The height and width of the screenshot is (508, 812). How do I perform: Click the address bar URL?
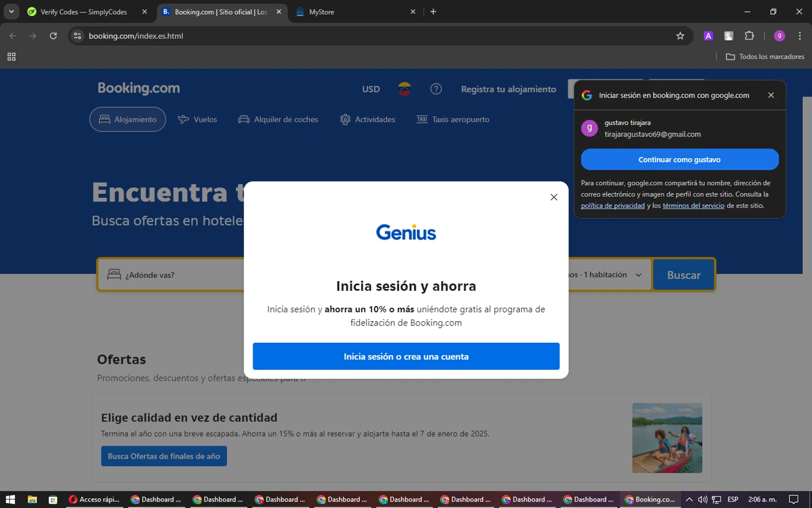(x=136, y=36)
